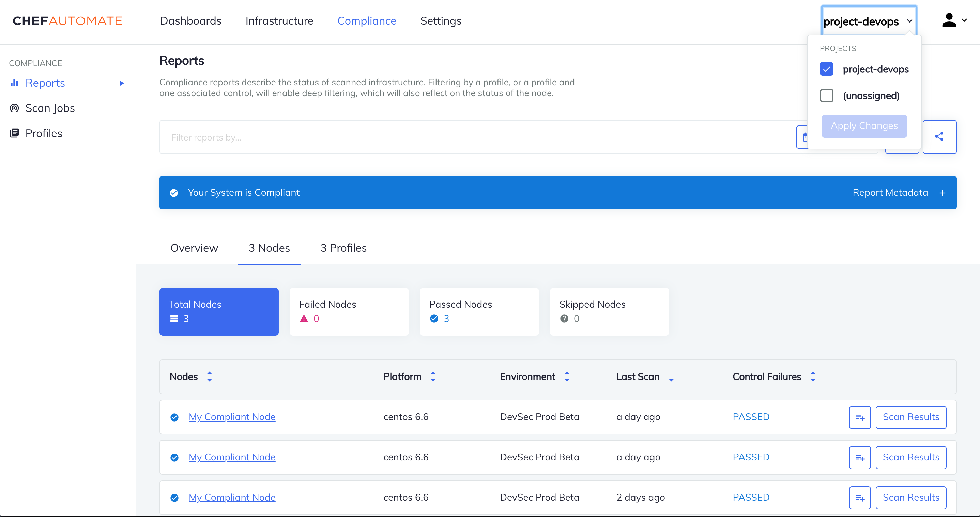
Task: Open My Compliant Node link in first row
Action: [232, 417]
